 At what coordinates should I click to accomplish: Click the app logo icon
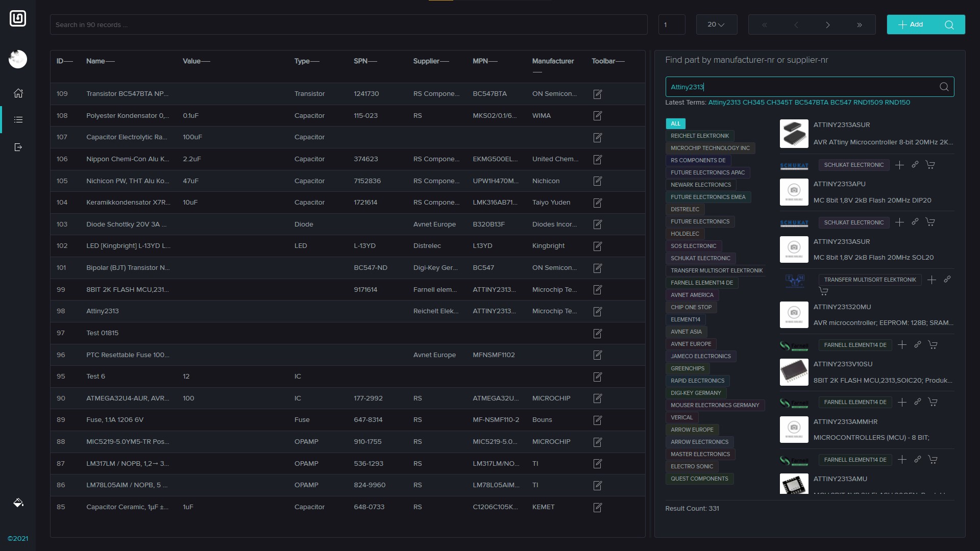click(x=18, y=18)
